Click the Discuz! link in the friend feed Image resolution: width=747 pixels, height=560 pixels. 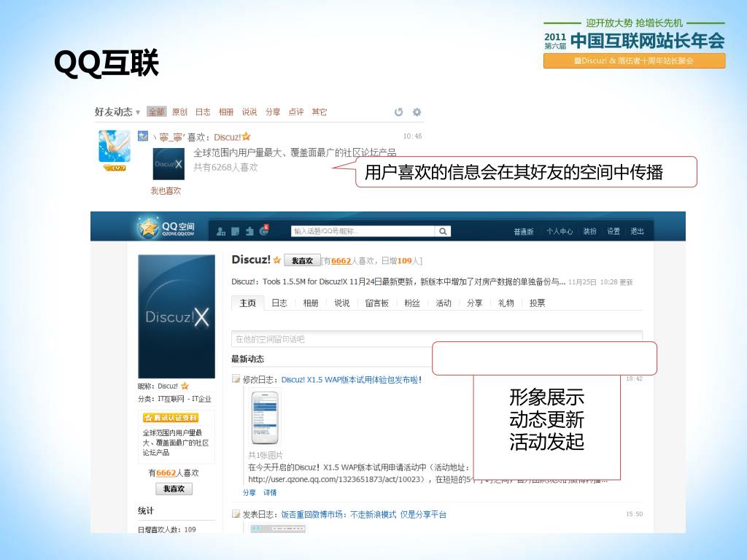[228, 137]
